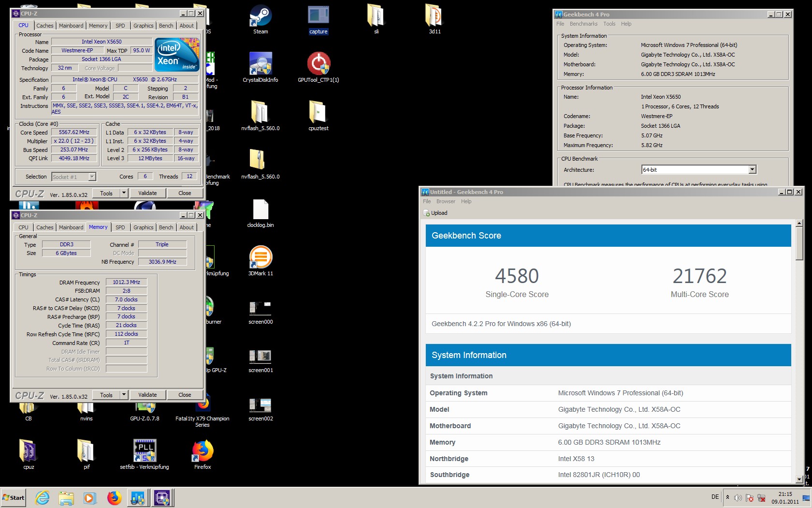Click Close button in upper CPU-Z

click(185, 193)
